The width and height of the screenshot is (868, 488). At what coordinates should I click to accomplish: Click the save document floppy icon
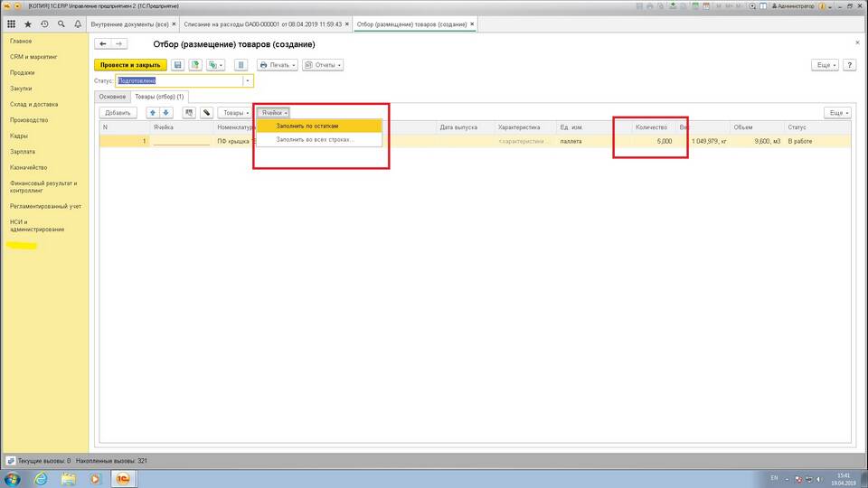pos(178,65)
